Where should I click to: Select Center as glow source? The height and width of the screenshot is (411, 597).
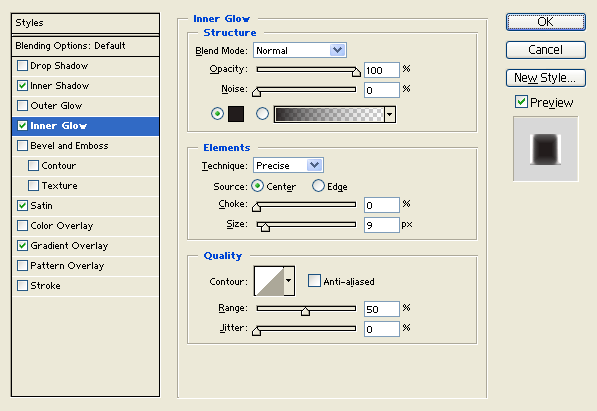coord(258,186)
